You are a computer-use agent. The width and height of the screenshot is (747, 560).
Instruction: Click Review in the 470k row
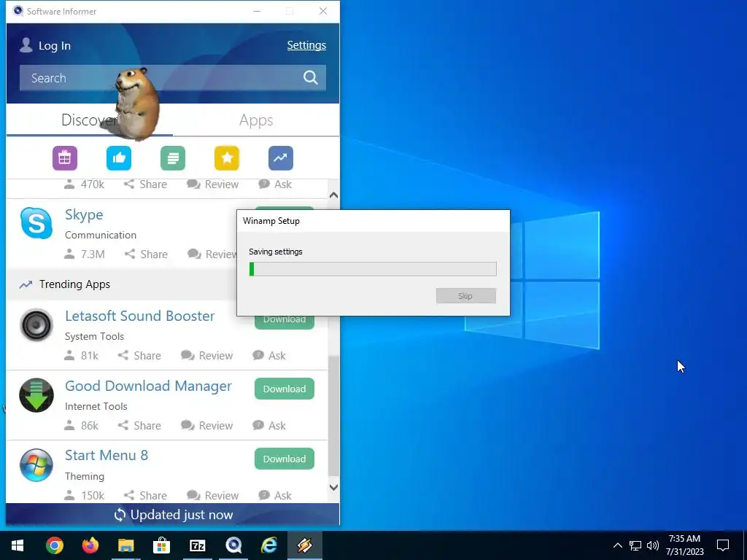(x=213, y=184)
